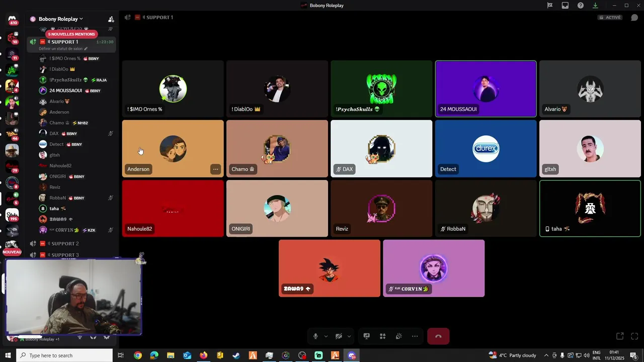Turn on the camera in call controls
This screenshot has width=644, height=362.
(339, 336)
